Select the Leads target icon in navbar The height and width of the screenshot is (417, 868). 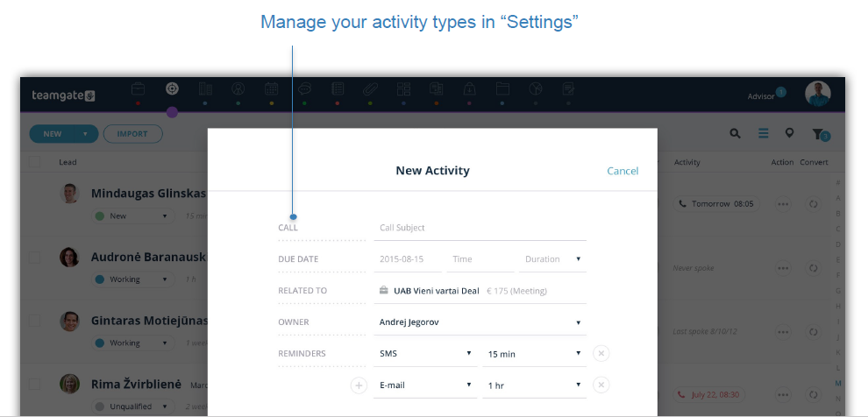point(172,88)
